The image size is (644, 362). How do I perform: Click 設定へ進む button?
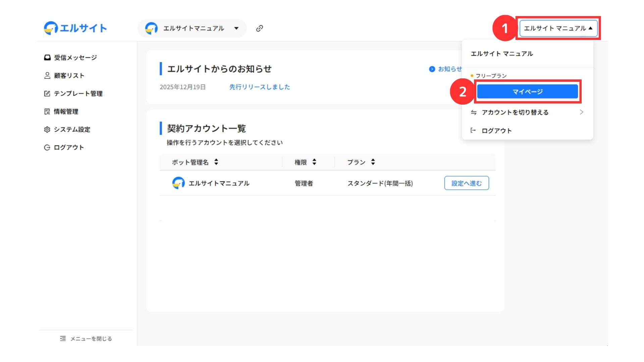click(466, 183)
